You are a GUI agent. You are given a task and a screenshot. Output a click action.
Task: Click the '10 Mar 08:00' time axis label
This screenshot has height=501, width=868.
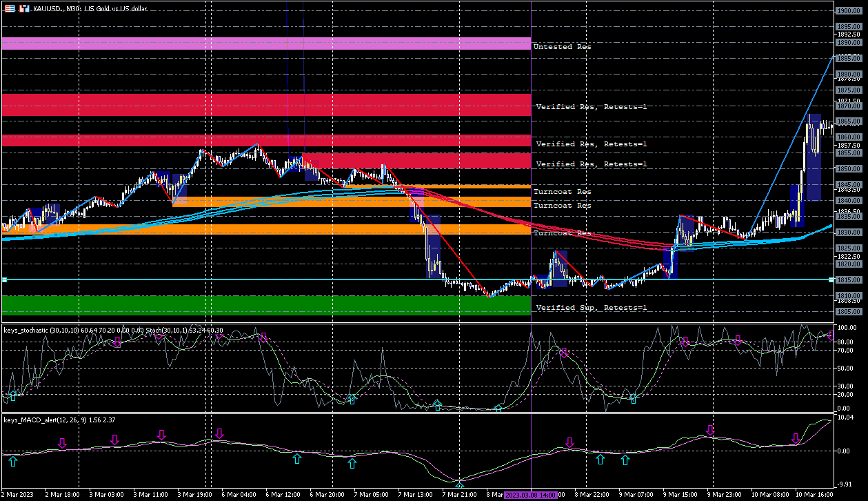pyautogui.click(x=770, y=495)
